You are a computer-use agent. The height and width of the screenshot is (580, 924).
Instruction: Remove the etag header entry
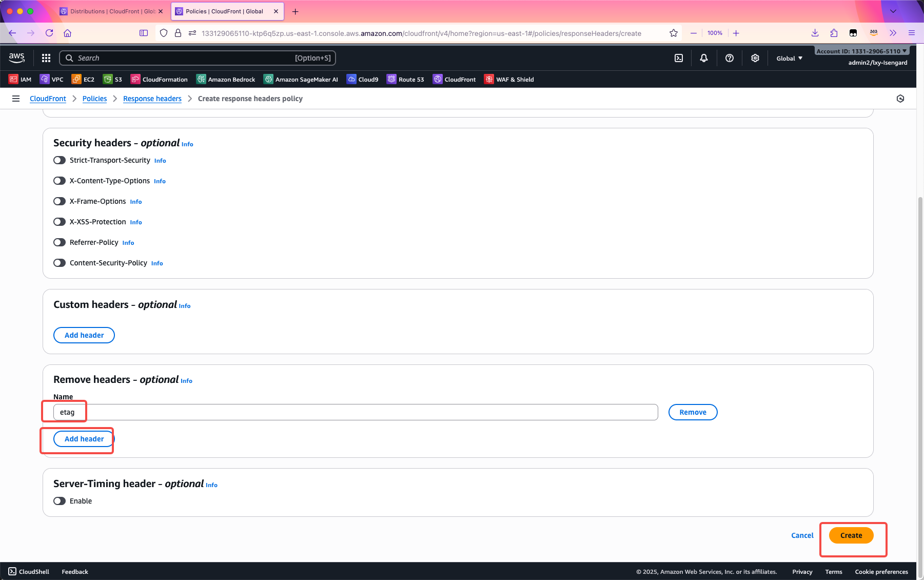coord(693,412)
